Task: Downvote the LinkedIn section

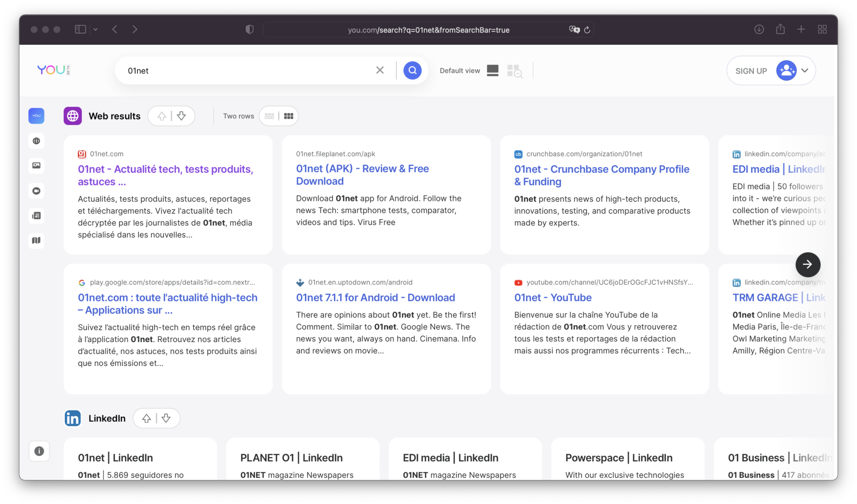Action: pos(166,418)
